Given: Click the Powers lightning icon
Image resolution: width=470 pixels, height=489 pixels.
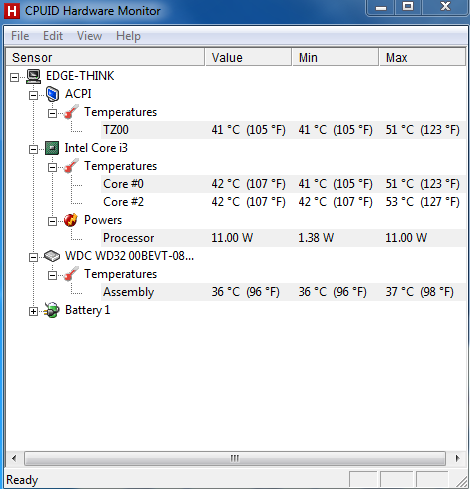Looking at the screenshot, I should (x=71, y=220).
